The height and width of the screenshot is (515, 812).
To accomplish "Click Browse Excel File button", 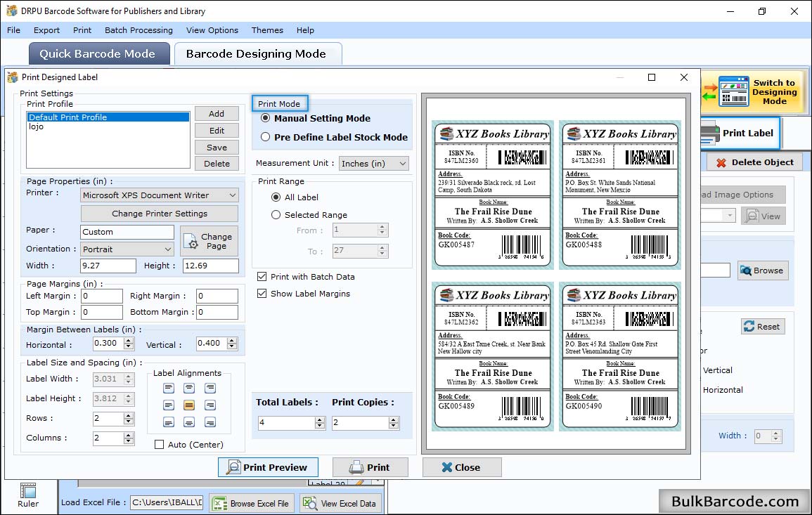I will [x=252, y=504].
